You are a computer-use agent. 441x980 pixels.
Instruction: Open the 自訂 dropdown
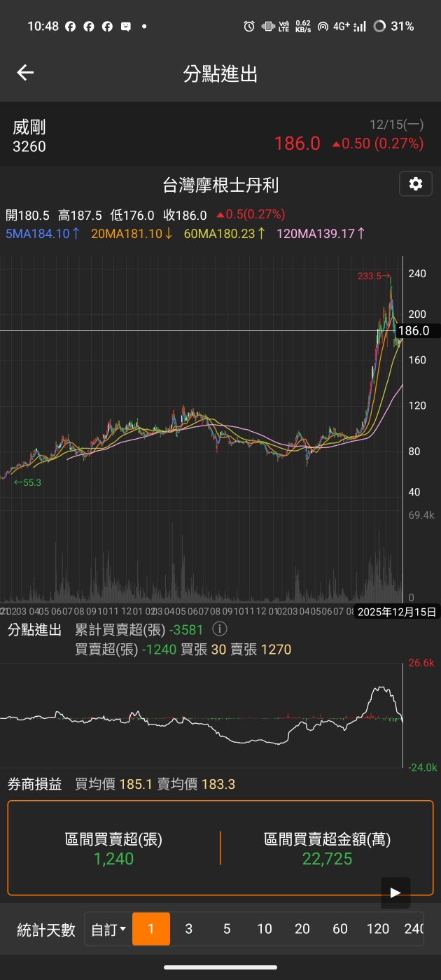click(x=108, y=930)
